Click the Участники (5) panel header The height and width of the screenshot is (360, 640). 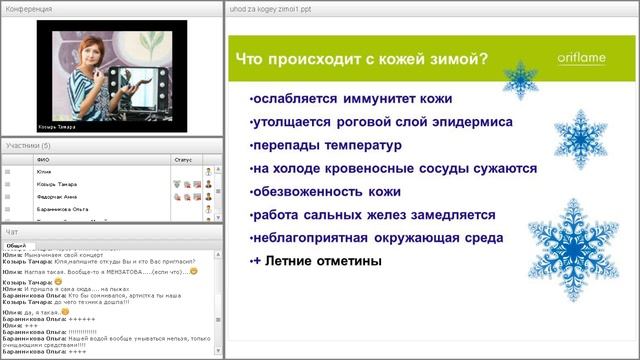pyautogui.click(x=112, y=146)
